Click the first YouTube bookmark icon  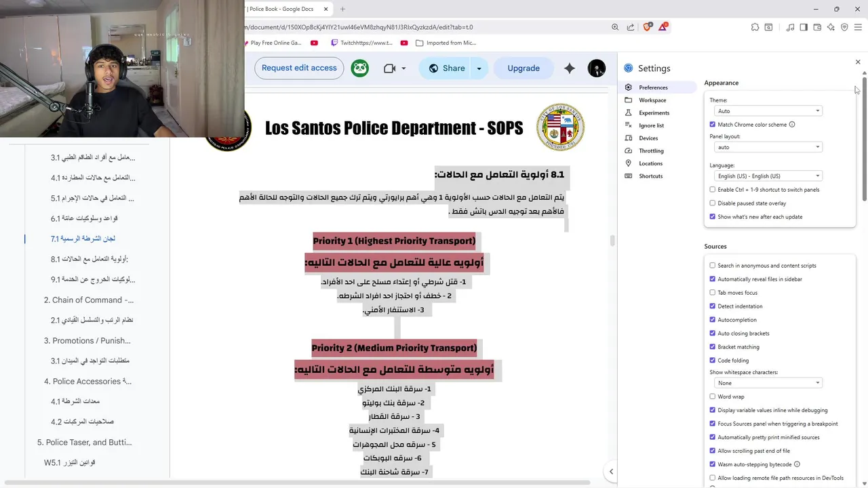click(x=314, y=43)
